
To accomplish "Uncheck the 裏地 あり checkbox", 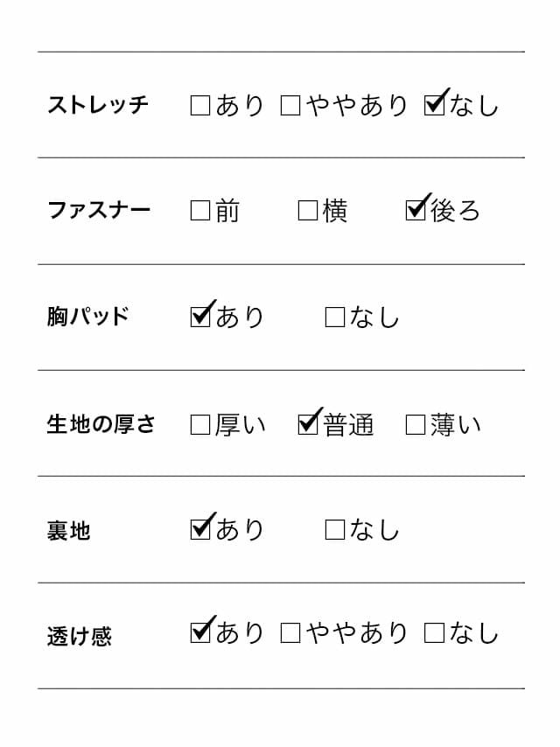I will [x=200, y=529].
